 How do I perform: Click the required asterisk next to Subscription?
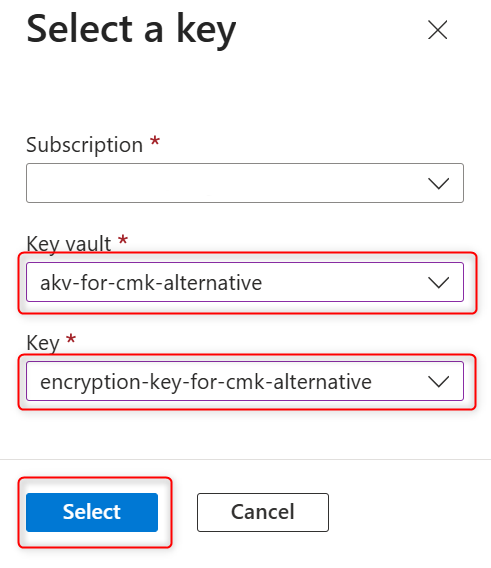[155, 141]
